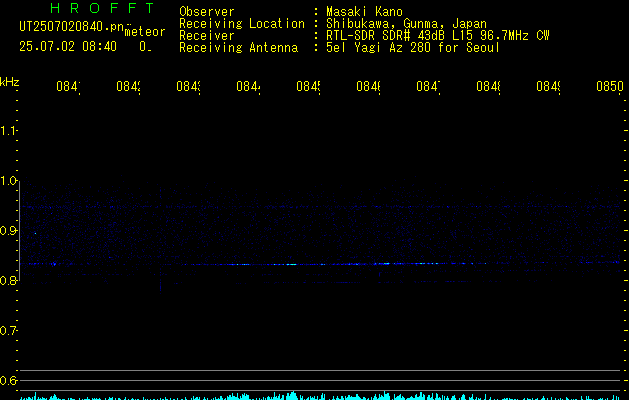This screenshot has width=629, height=400.
Task: Click the RTL-SDR SDR# receiver details
Action: point(437,36)
